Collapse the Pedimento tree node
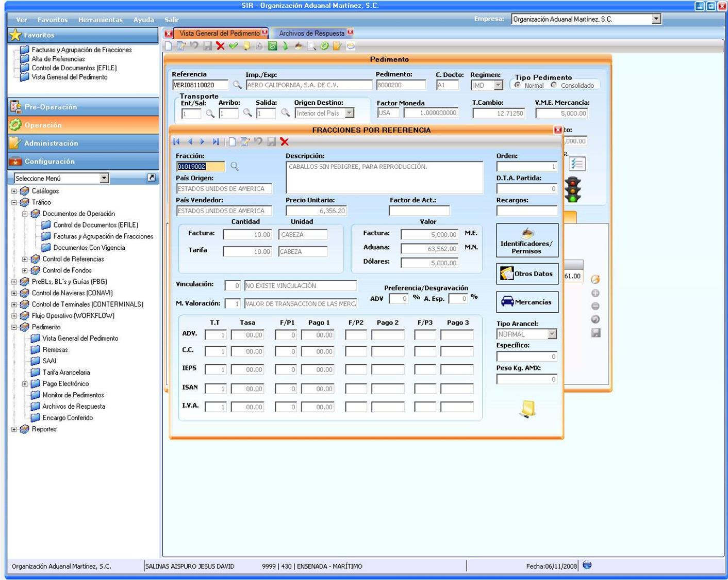 pyautogui.click(x=14, y=327)
